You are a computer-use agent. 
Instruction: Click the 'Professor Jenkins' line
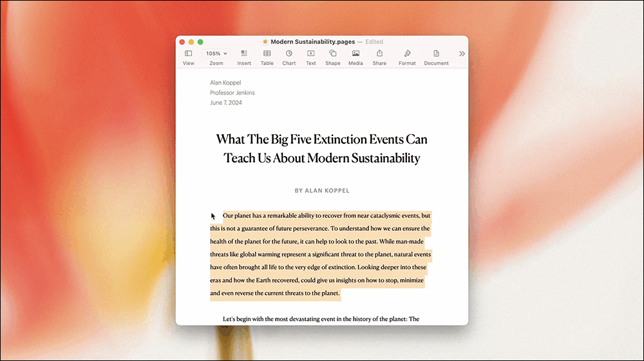[232, 93]
